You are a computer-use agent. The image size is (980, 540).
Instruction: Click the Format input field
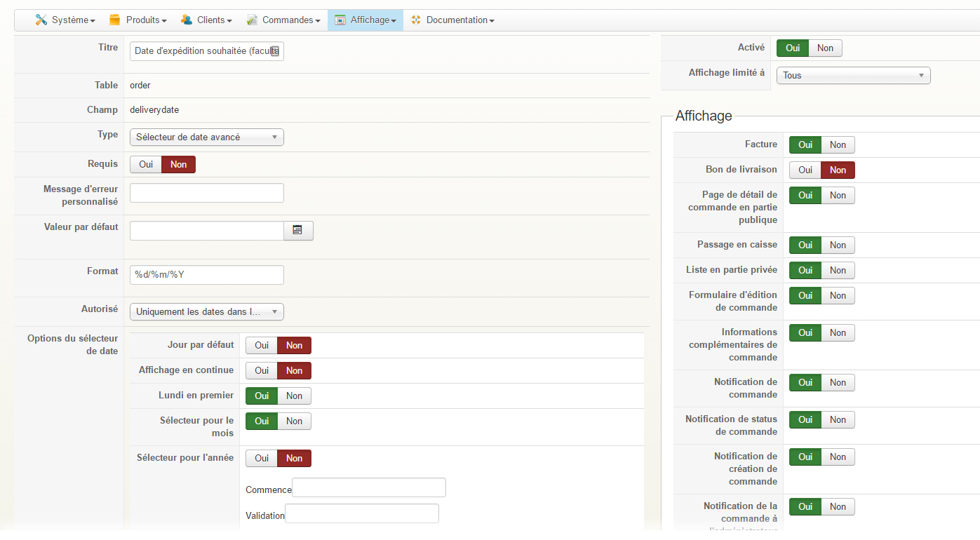(x=207, y=275)
